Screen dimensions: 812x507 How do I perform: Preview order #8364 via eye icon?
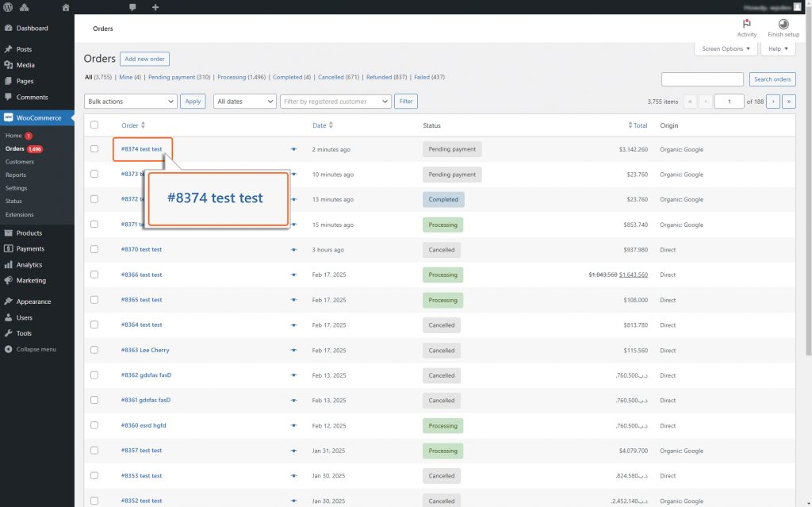(x=293, y=325)
